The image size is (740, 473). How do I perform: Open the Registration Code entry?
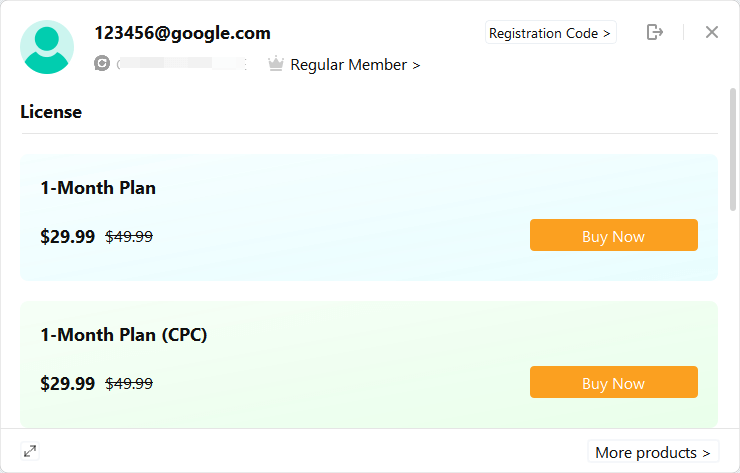550,33
